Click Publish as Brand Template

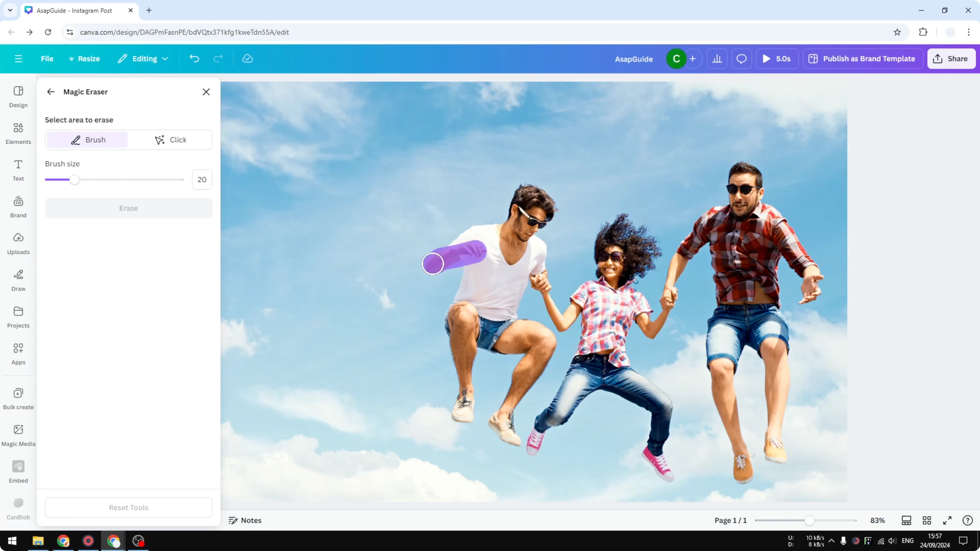(863, 59)
